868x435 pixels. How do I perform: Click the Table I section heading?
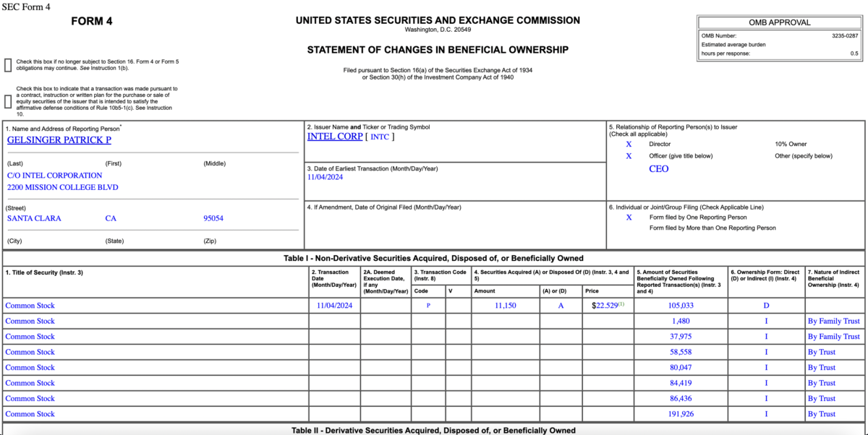coord(433,258)
